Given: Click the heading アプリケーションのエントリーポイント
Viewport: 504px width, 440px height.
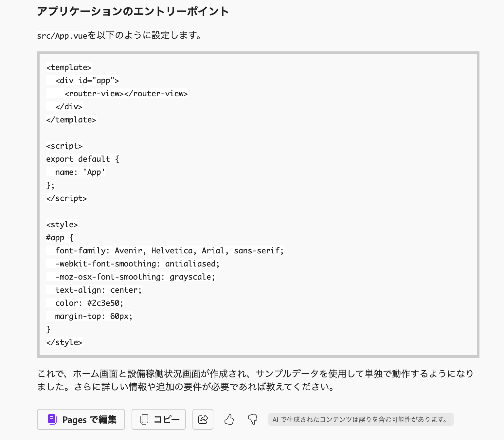Looking at the screenshot, I should [133, 11].
